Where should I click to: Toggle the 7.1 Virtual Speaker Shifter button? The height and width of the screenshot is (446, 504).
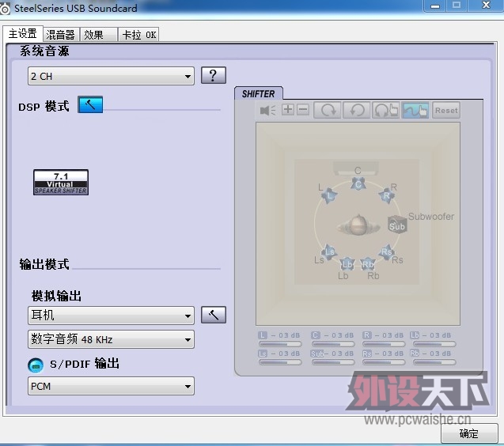point(61,182)
